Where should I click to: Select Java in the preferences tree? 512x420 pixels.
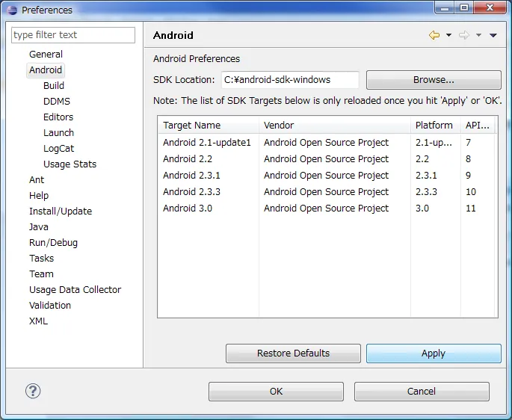(x=39, y=226)
